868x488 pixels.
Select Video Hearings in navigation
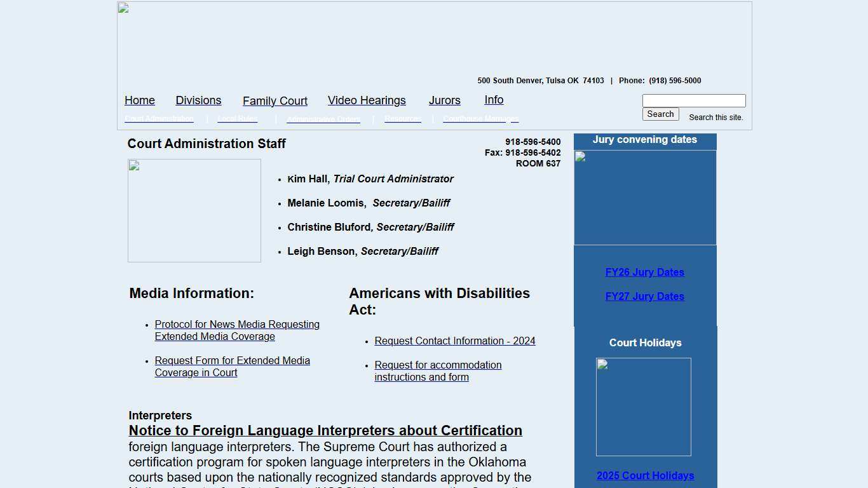click(x=367, y=100)
